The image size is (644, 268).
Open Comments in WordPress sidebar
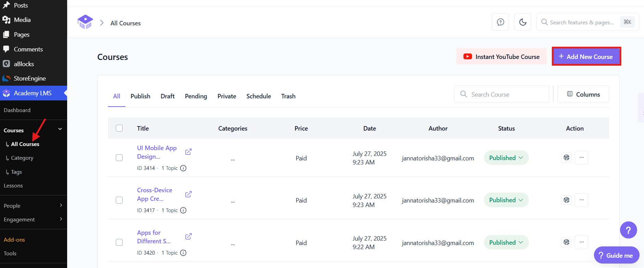34,49
